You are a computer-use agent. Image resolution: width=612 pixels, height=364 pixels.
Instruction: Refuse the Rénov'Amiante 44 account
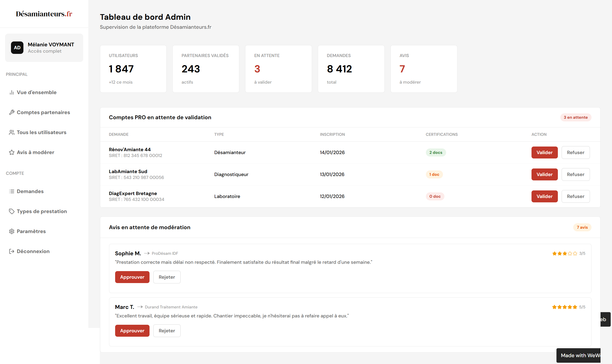tap(575, 153)
